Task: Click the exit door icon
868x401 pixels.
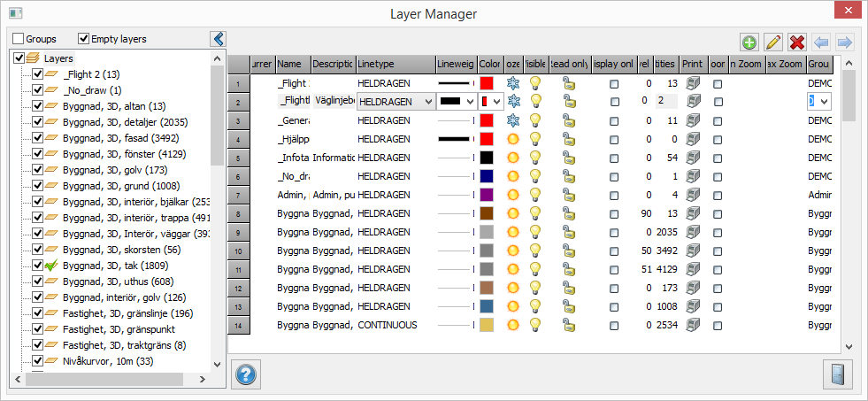Action: coord(838,374)
